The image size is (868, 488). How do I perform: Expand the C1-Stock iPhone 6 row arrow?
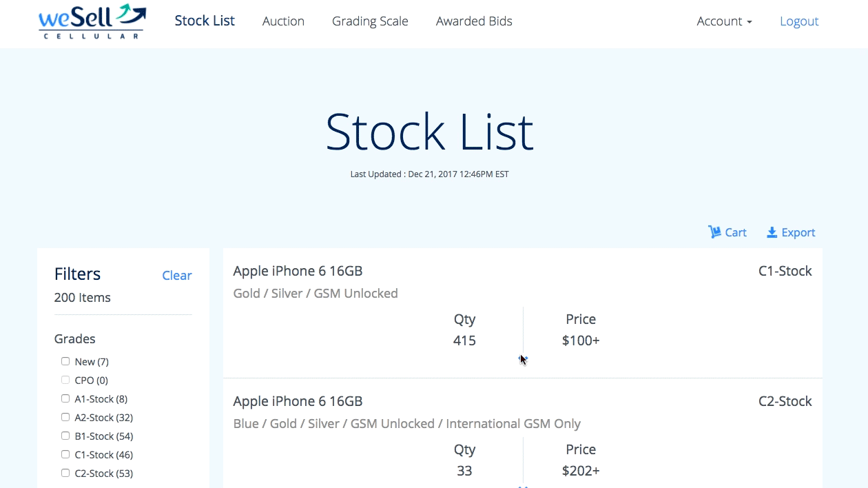point(523,359)
